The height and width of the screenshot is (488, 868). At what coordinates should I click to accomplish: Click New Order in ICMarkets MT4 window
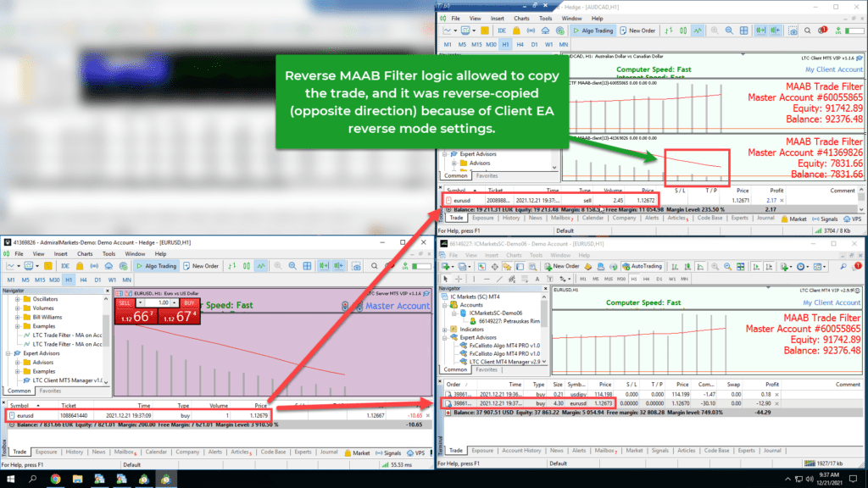[x=561, y=266]
